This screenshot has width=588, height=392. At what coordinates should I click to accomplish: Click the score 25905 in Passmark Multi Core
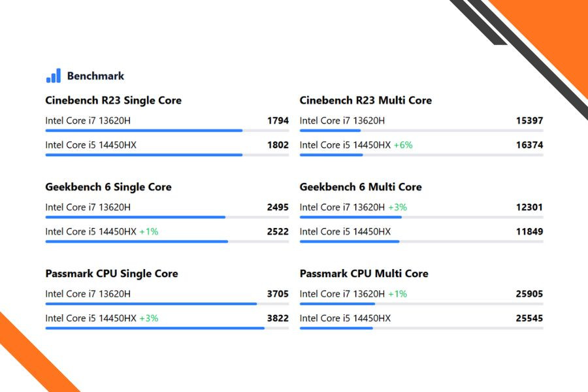[529, 294]
